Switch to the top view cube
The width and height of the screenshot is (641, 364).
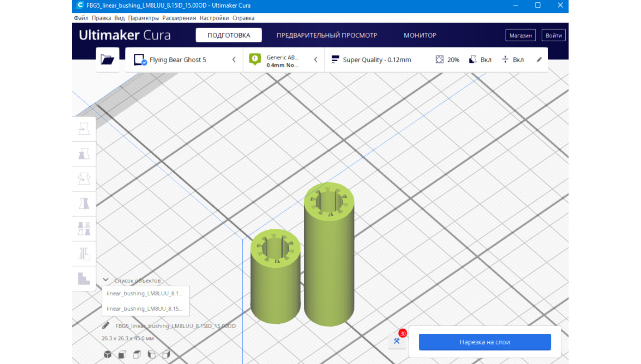click(137, 355)
